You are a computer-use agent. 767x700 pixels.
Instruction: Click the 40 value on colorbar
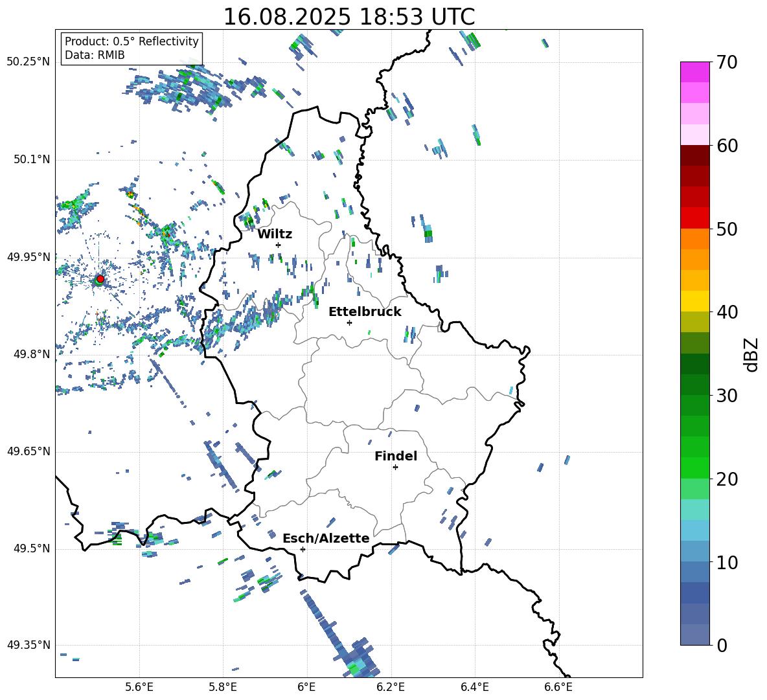coord(727,312)
